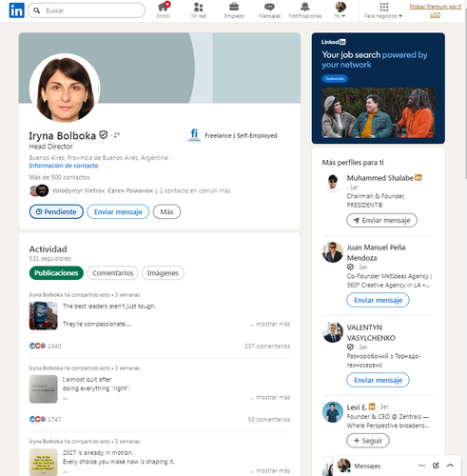Select the Publicaciones activity filter
The width and height of the screenshot is (467, 476).
pyautogui.click(x=56, y=273)
